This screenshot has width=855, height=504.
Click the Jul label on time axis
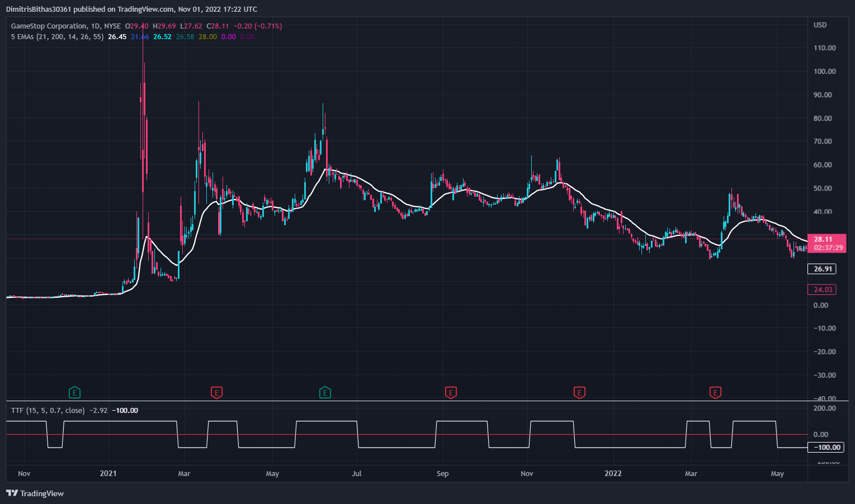coord(357,473)
